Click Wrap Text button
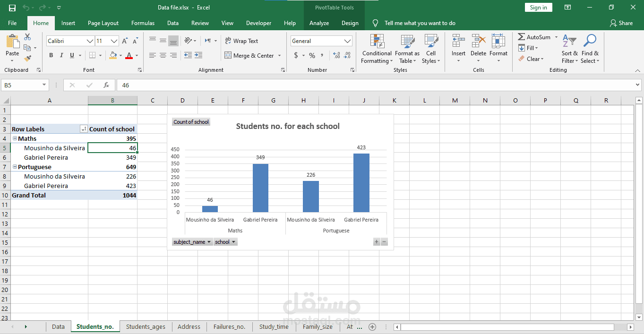Screen dimensions: 644x334 pos(241,41)
